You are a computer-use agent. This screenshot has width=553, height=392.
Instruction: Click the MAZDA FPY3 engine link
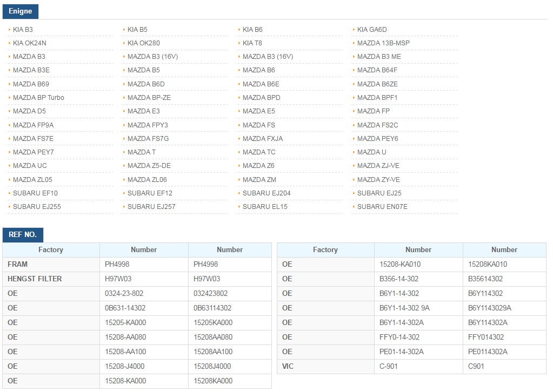pyautogui.click(x=148, y=125)
